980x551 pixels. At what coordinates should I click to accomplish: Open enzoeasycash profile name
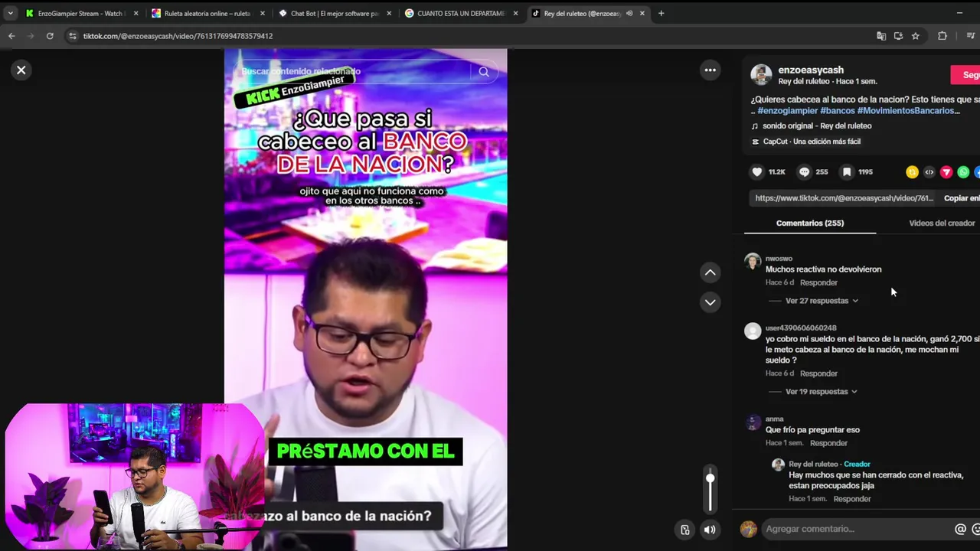pyautogui.click(x=811, y=70)
